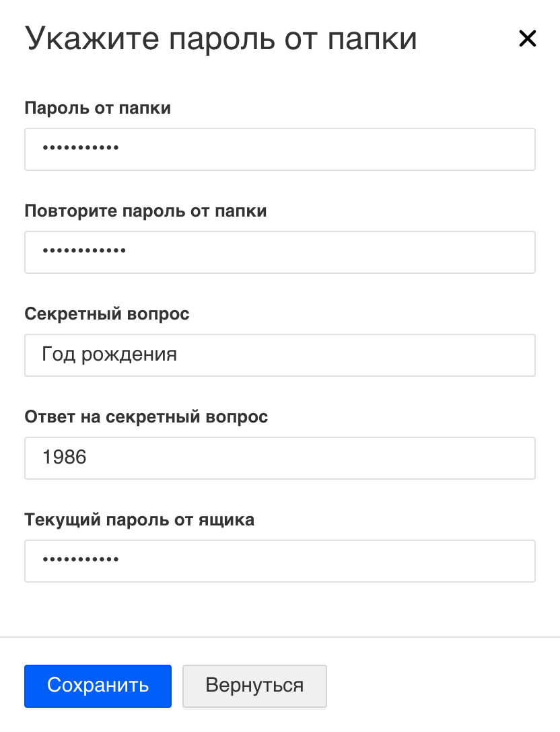Click the 'Пароль от папки' label

tap(98, 108)
